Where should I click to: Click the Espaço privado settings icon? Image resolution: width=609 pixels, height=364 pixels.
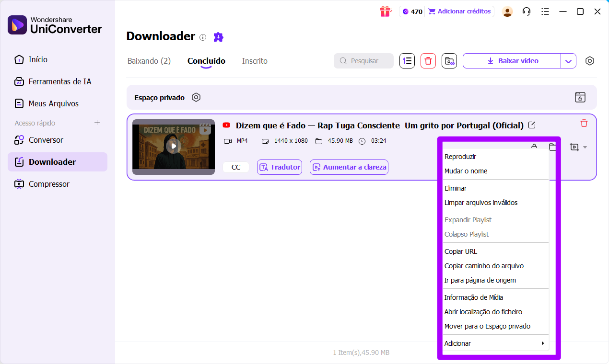pos(196,97)
